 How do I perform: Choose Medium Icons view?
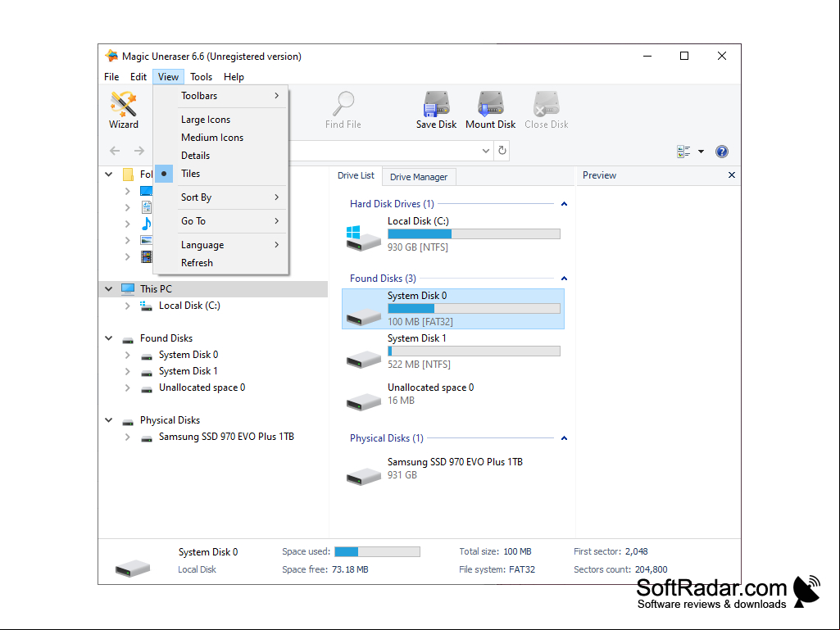(220, 138)
